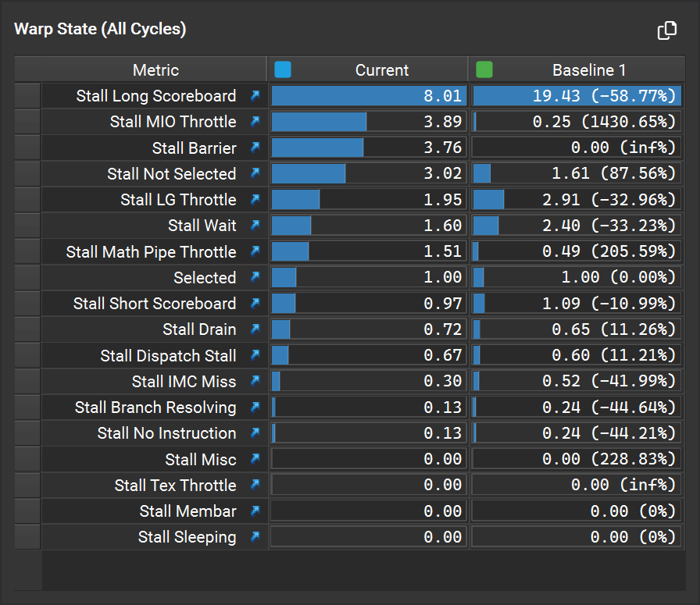Open the Stall MIO Throttle link arrow
The height and width of the screenshot is (605, 700).
pyautogui.click(x=255, y=121)
